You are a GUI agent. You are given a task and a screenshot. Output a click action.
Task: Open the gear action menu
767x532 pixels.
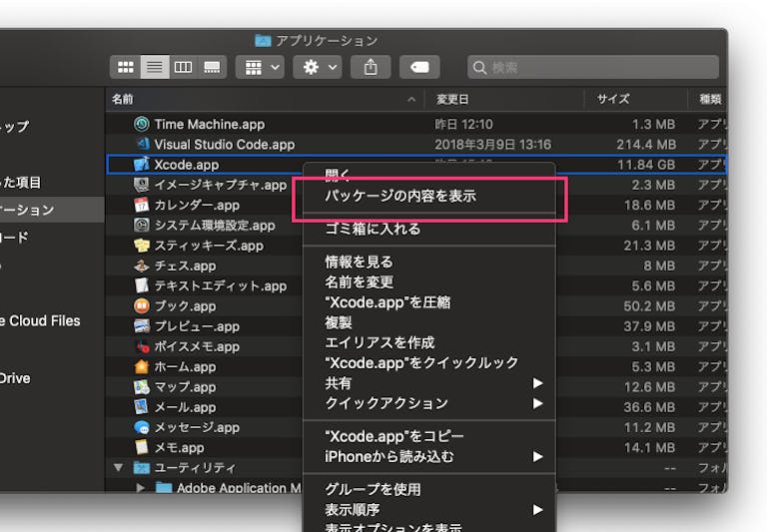pyautogui.click(x=318, y=67)
